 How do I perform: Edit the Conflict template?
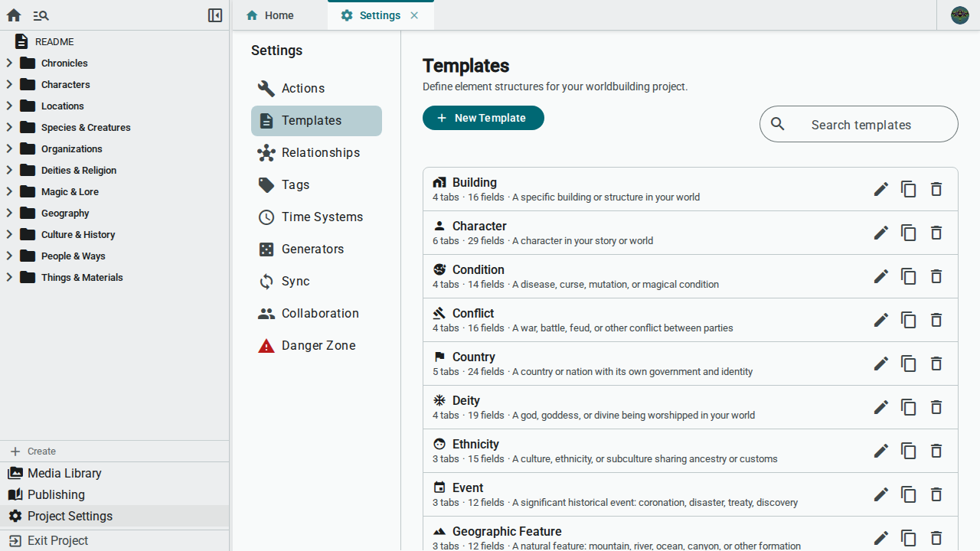pyautogui.click(x=881, y=320)
